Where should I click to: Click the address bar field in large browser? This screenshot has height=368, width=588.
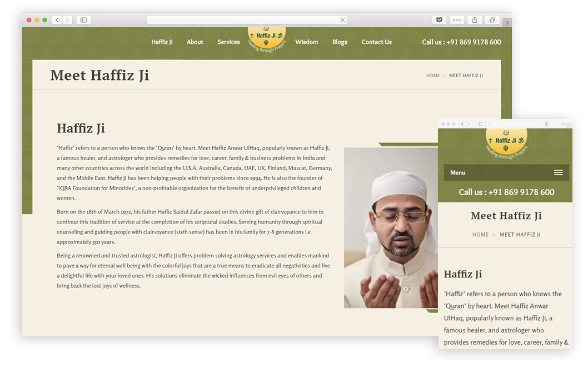click(247, 20)
